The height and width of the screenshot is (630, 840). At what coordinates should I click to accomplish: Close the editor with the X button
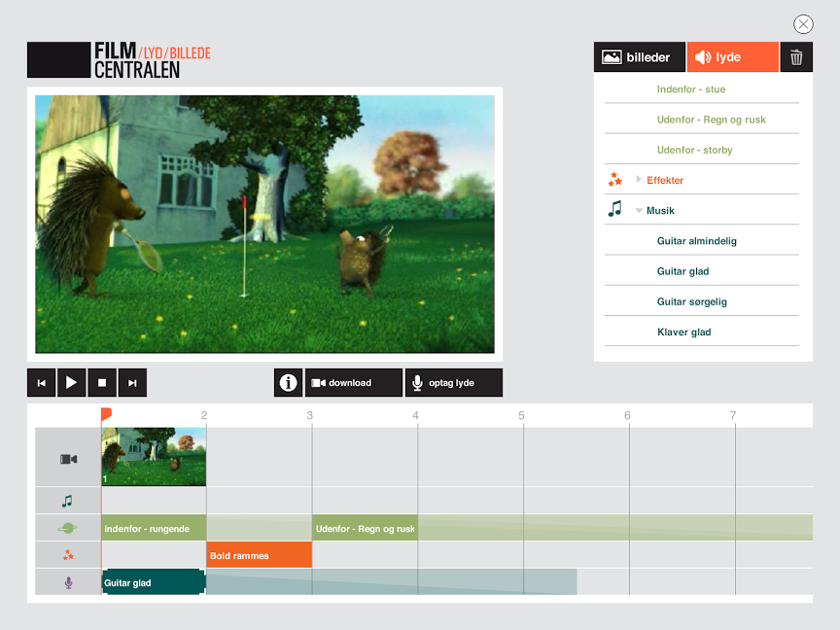(803, 24)
